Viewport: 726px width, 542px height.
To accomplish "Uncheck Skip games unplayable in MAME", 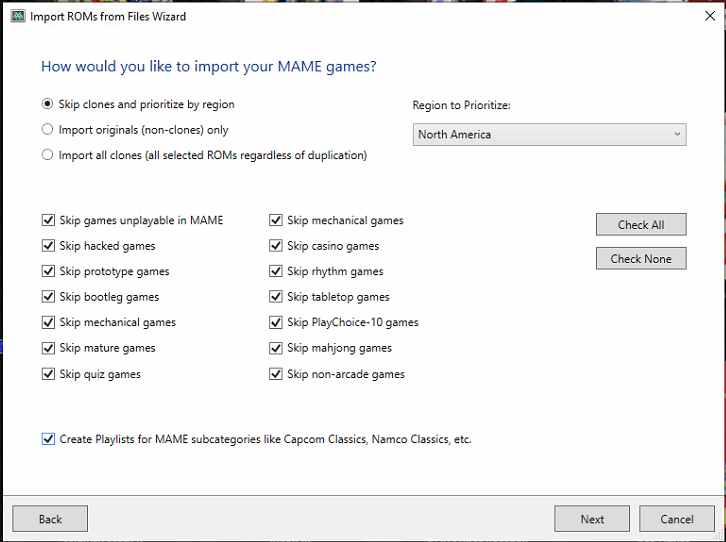I will tap(48, 220).
